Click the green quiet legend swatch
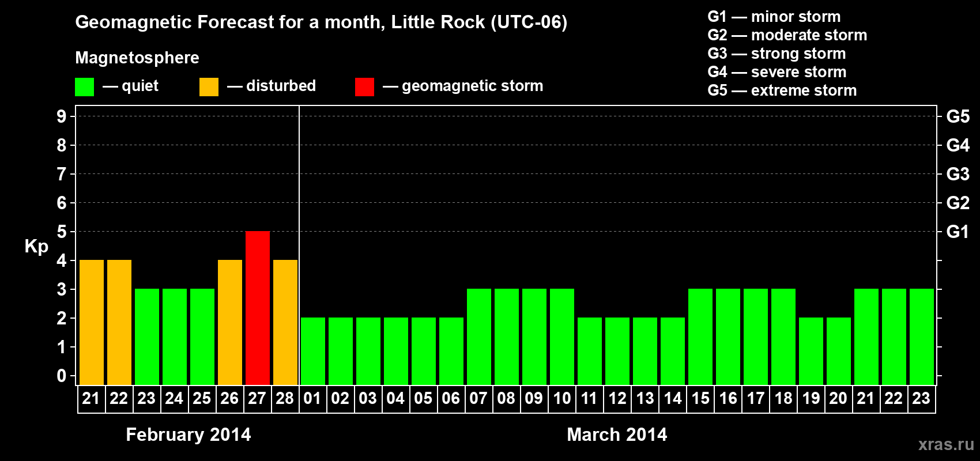Image resolution: width=980 pixels, height=461 pixels. pyautogui.click(x=85, y=87)
